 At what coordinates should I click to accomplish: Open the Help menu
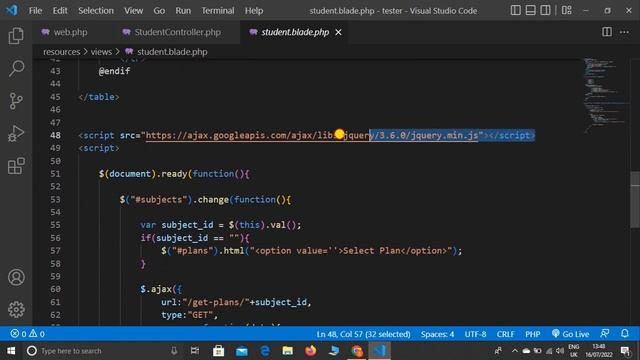pyautogui.click(x=254, y=11)
